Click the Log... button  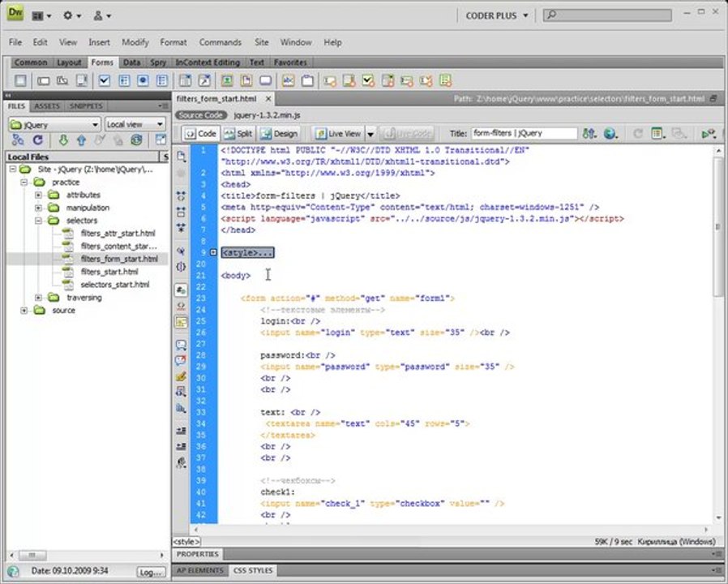[151, 572]
